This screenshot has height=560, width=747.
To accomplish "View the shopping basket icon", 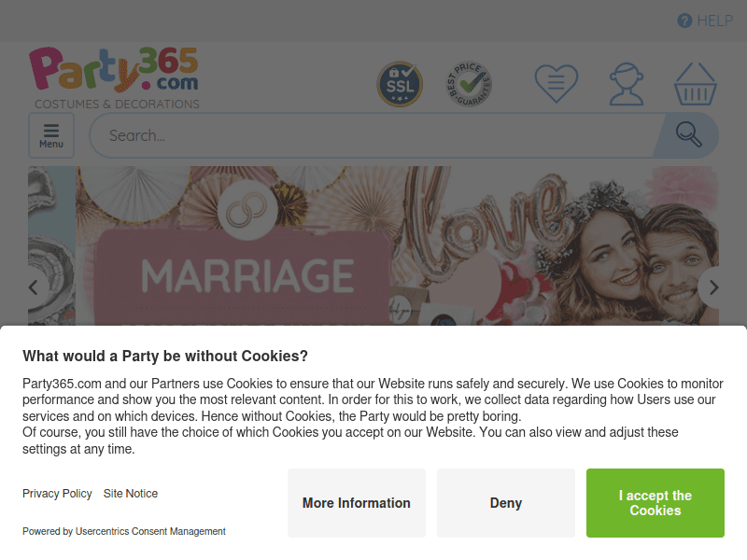I will tap(696, 83).
